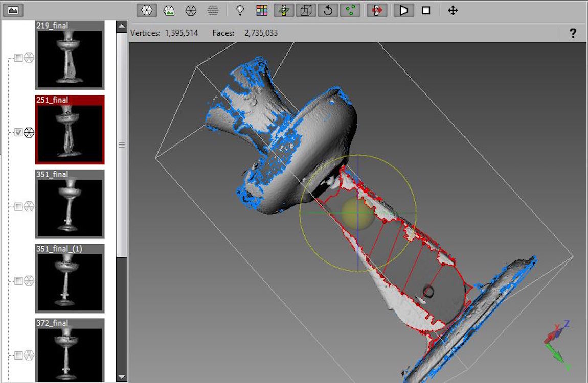Switch to textured mesh display mode
The image size is (588, 383).
(x=169, y=10)
